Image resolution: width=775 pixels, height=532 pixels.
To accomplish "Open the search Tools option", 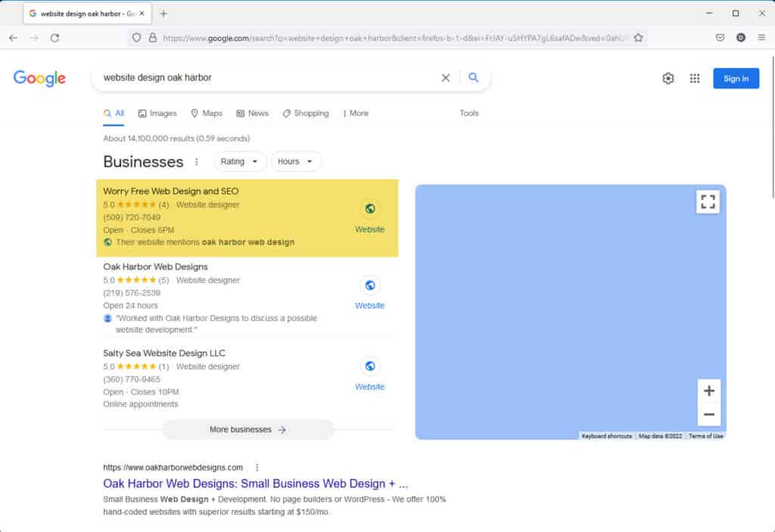I will coord(468,114).
